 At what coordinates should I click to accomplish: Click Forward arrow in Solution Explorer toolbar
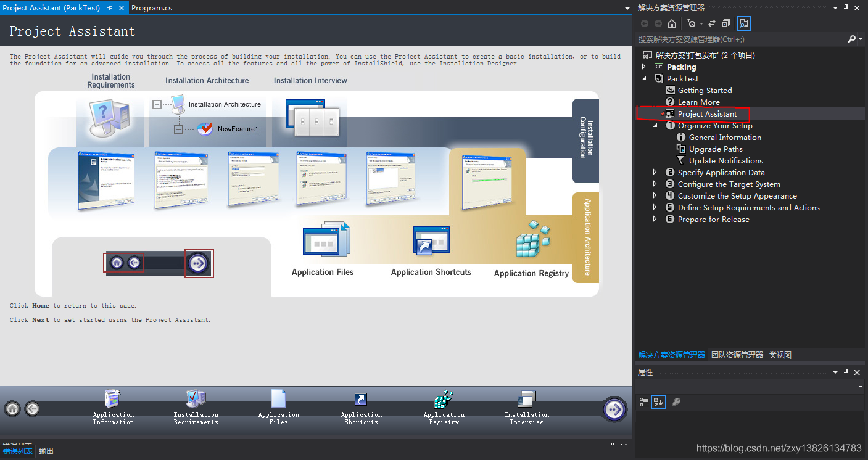[x=658, y=23]
